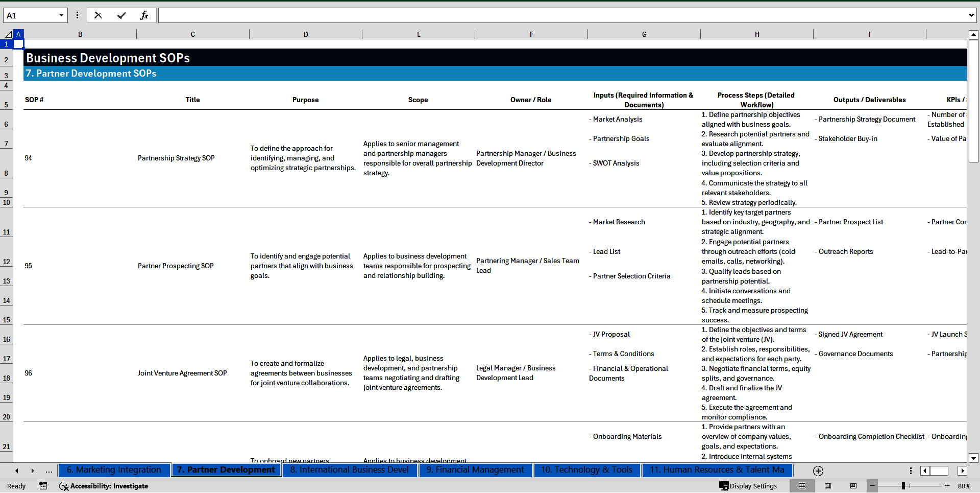Open Display Settings in status bar
Screen dimensions: 980x493
(x=748, y=486)
